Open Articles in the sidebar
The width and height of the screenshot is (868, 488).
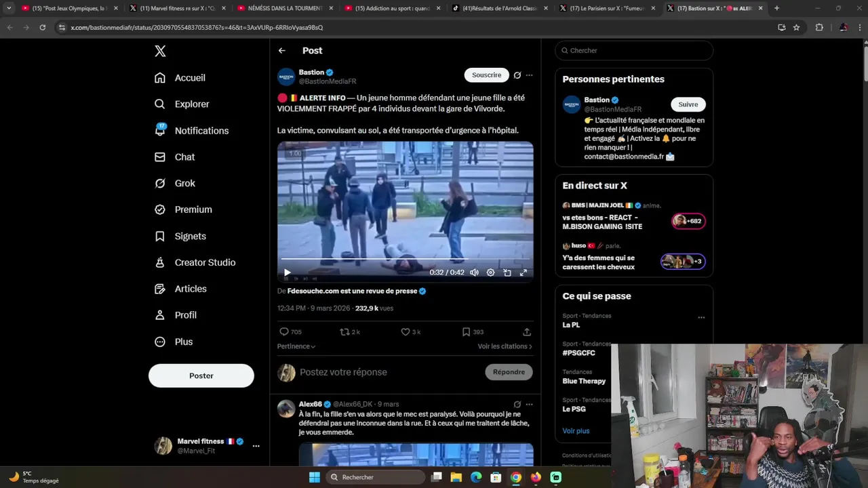click(180, 289)
